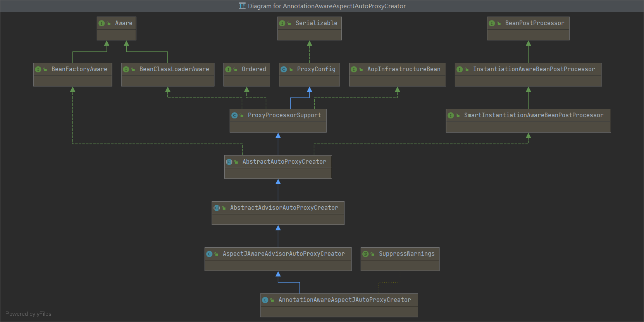Select the SmartInstantiationAwareBeanPostProcessor node label
644x322 pixels.
point(534,115)
